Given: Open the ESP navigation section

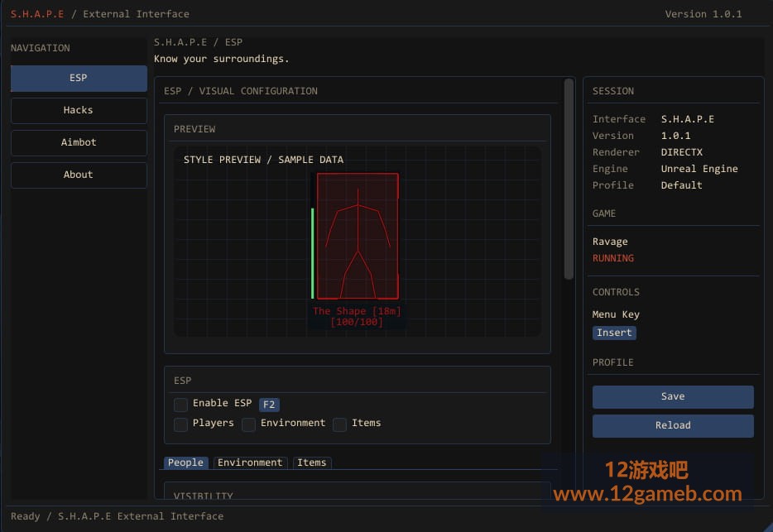Looking at the screenshot, I should pos(79,78).
